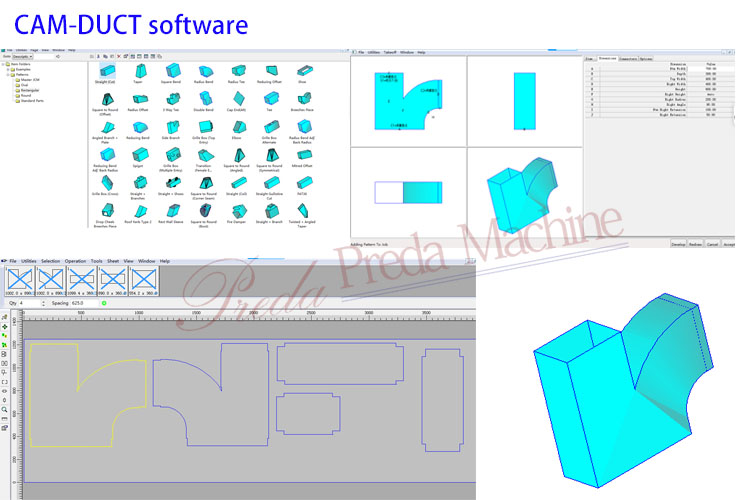Click the eye view tool in nesting toolbar
Viewport: 750px width, 500px height.
(4, 391)
